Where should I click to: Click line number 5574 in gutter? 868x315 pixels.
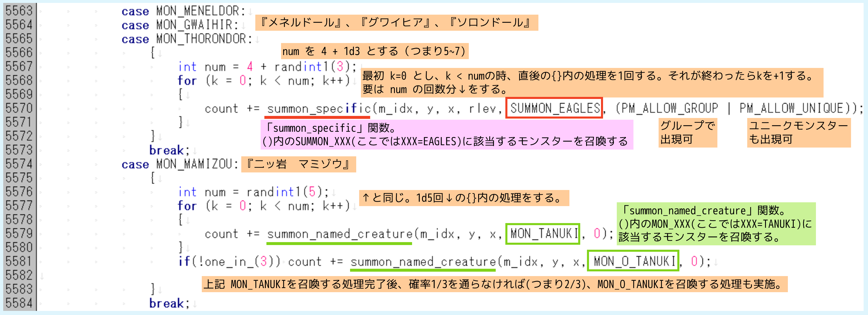pos(19,164)
